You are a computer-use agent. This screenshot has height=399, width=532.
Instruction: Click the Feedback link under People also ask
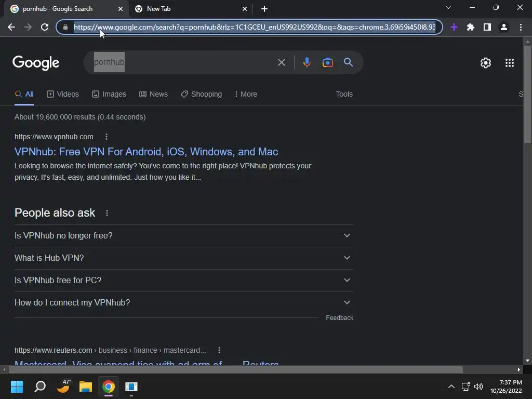(340, 318)
